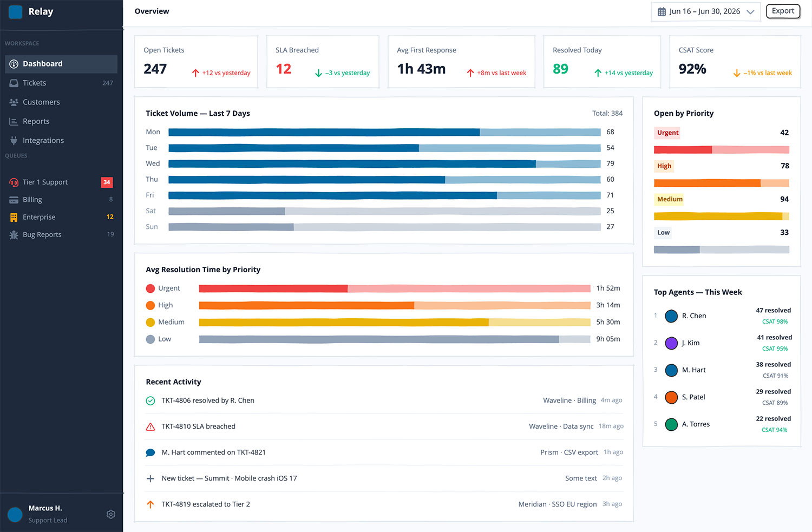Click the Resolved Today green up arrow
Screen dimensions: 812x532
coord(598,73)
